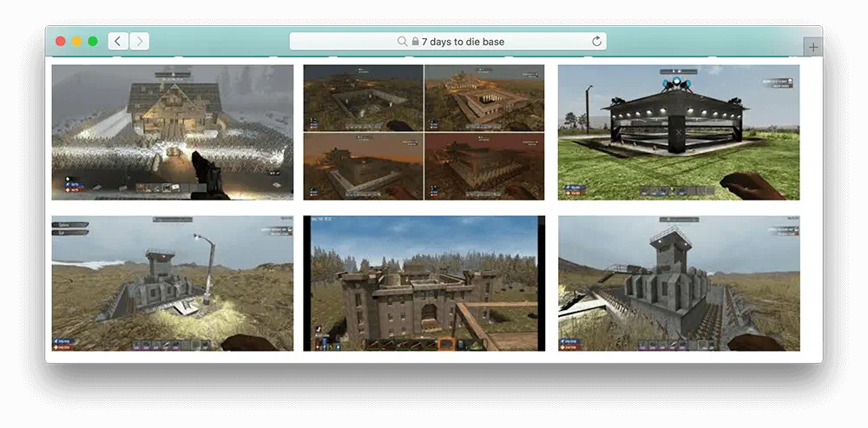Open a new tab with plus button

point(812,47)
